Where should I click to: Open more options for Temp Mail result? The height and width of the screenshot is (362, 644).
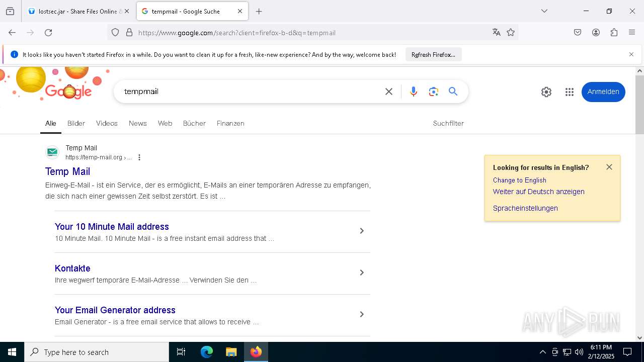coord(139,157)
